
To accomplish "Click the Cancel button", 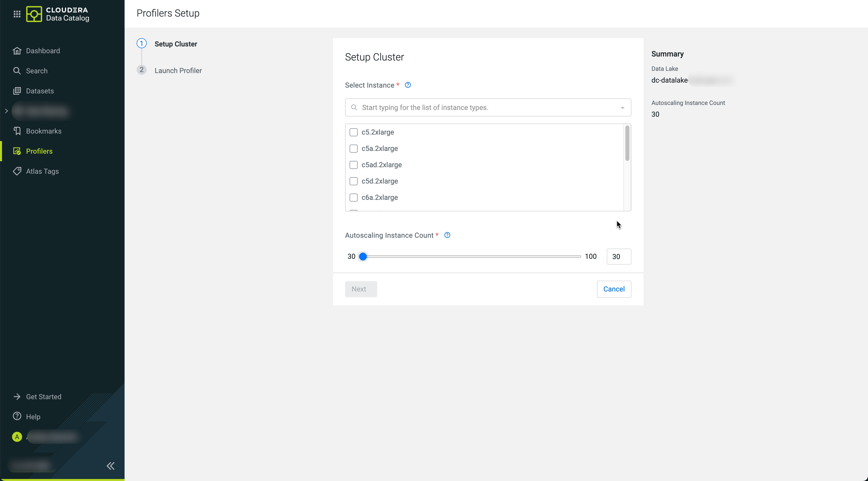I will 614,289.
